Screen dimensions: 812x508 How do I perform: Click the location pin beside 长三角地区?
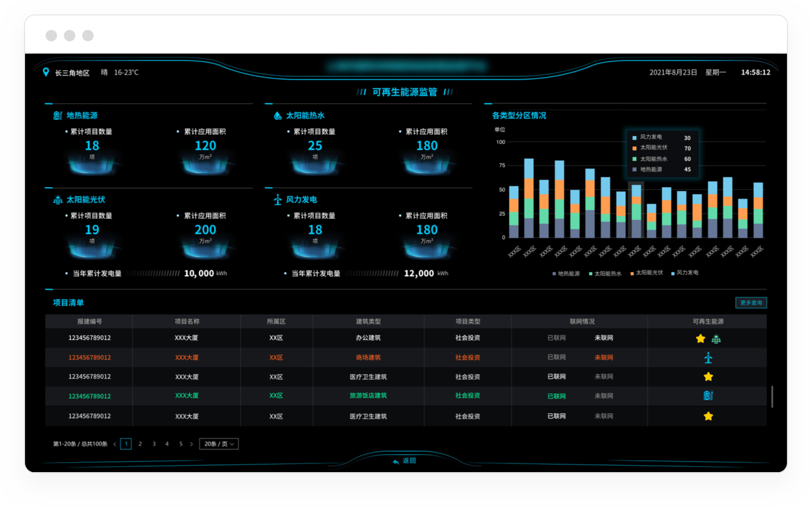tap(46, 72)
